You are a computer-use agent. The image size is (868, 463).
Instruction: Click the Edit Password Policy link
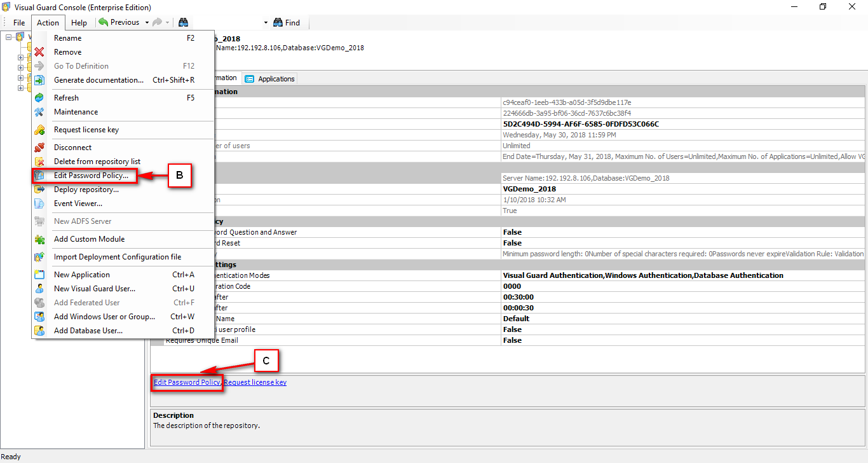click(187, 382)
